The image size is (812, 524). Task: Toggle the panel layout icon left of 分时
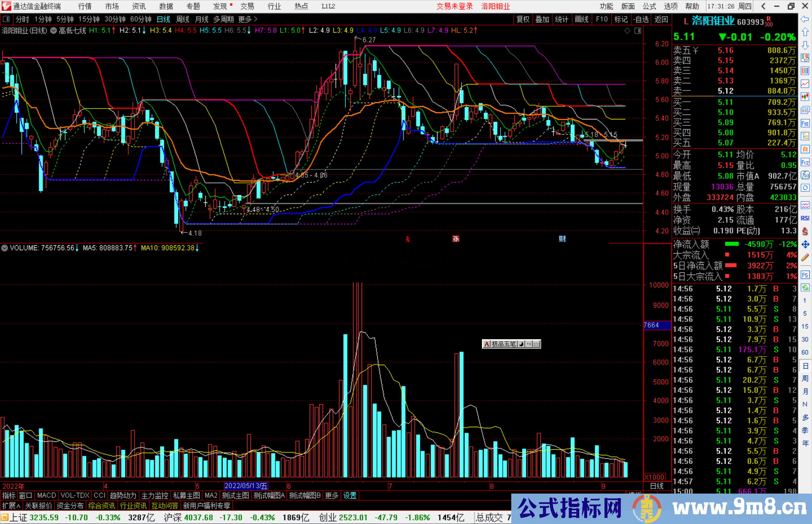6,19
